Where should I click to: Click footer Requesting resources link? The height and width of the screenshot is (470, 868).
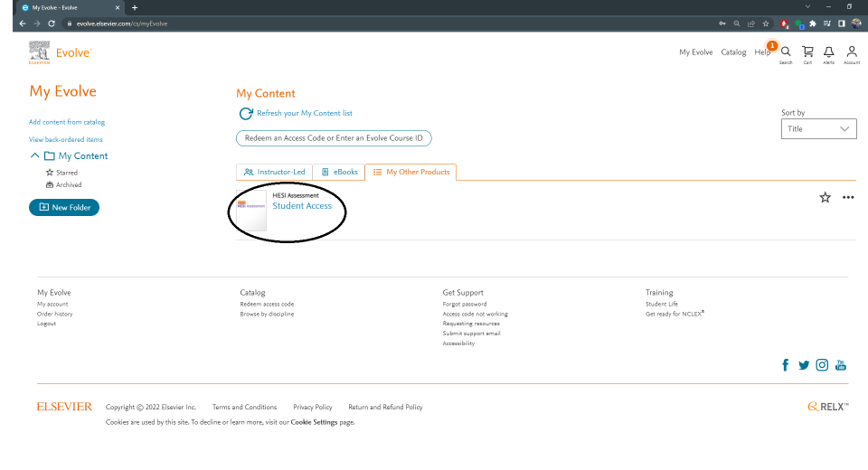coord(471,324)
